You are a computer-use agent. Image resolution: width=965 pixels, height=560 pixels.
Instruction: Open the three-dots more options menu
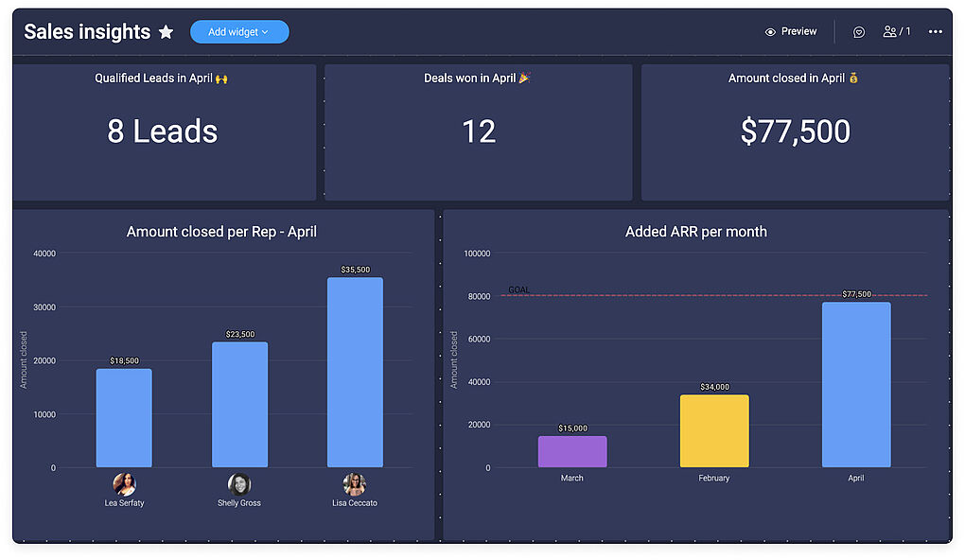[x=935, y=32]
